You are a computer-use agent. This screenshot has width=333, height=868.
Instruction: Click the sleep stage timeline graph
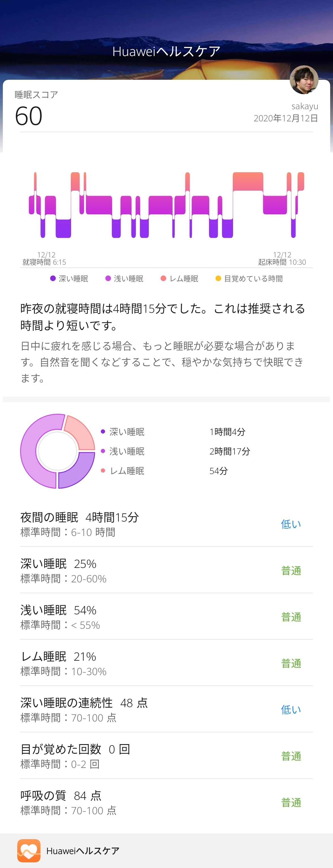click(166, 205)
